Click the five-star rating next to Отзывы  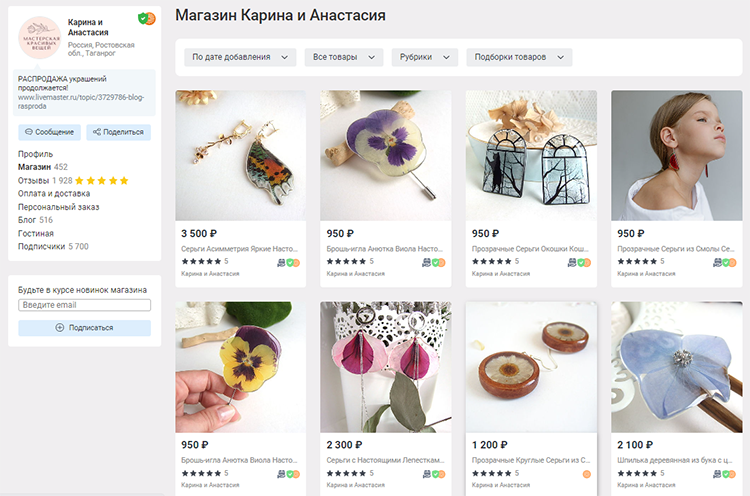click(x=101, y=181)
